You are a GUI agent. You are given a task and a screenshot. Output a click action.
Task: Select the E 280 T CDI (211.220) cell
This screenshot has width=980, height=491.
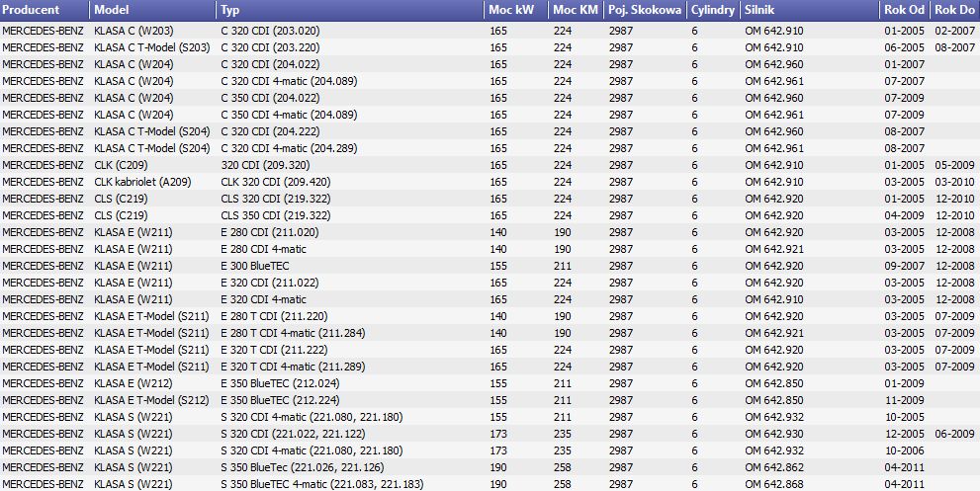(274, 317)
